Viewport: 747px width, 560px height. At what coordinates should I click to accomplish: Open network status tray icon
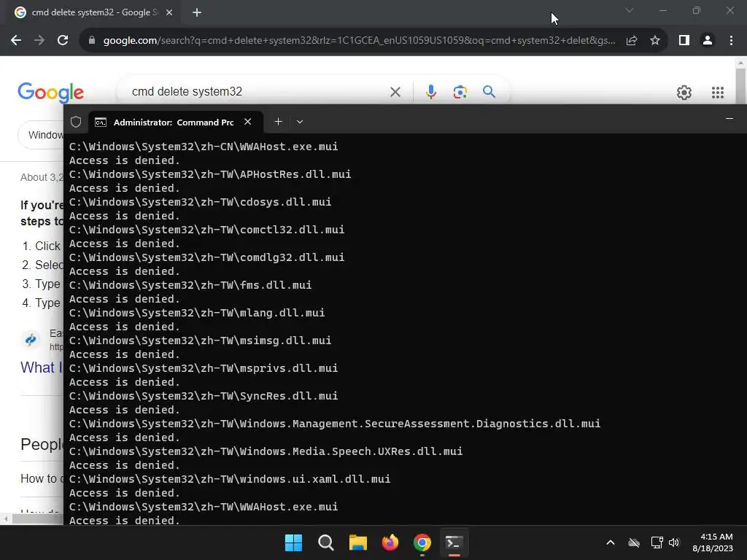point(657,542)
